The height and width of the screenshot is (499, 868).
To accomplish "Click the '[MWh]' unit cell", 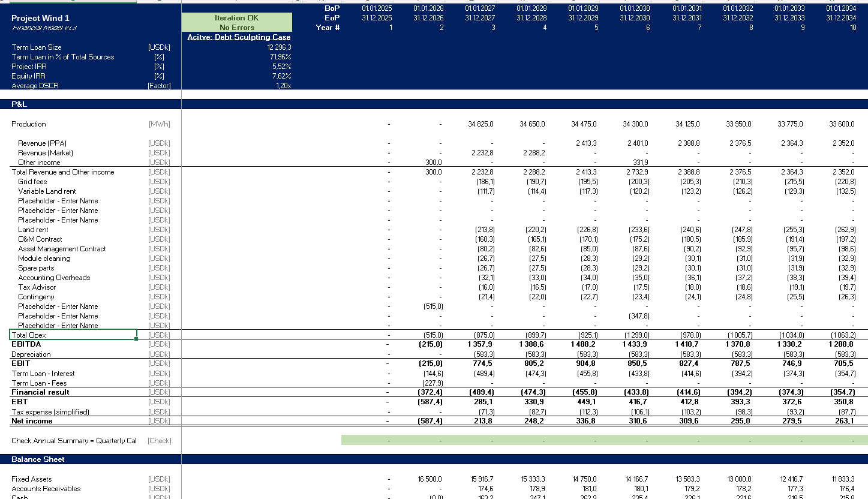I will coord(159,124).
